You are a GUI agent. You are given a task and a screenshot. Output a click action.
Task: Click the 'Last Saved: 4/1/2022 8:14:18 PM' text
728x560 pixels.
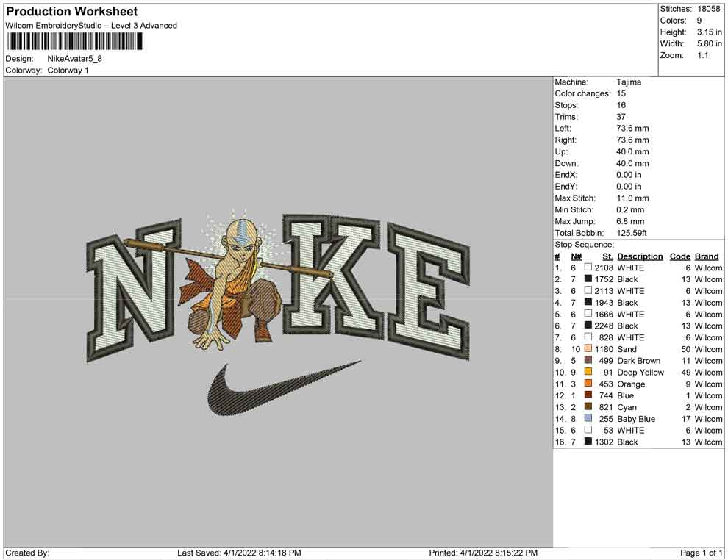239,553
